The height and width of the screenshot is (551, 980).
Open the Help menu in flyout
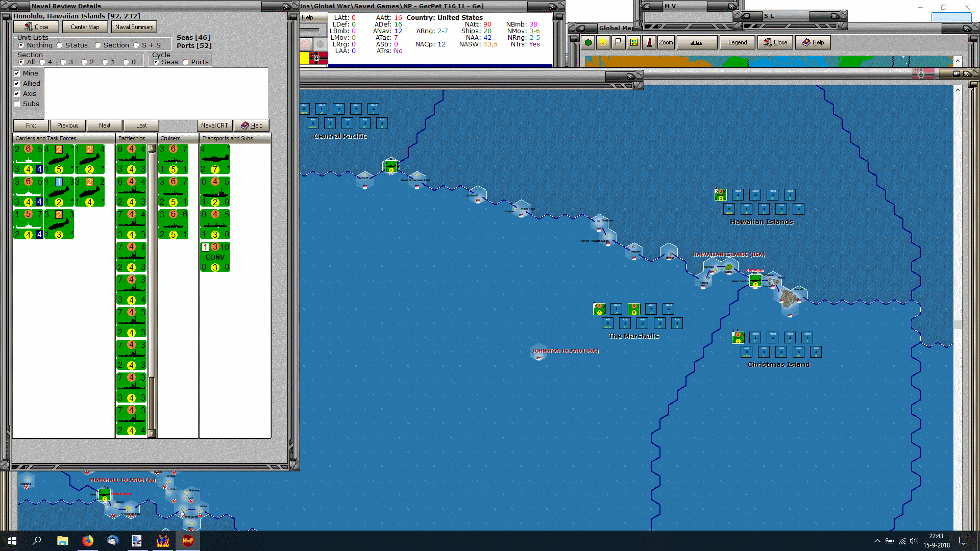click(x=307, y=17)
